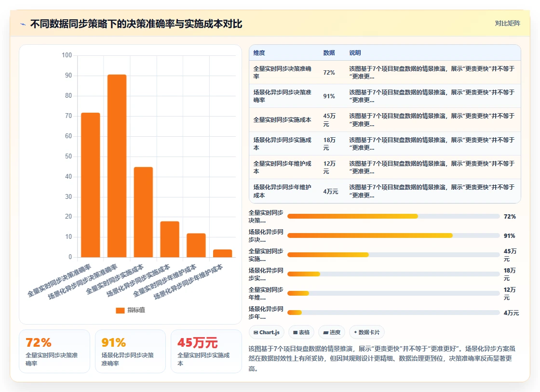Click the 维度 column header
This screenshot has width=540, height=392.
click(x=259, y=52)
